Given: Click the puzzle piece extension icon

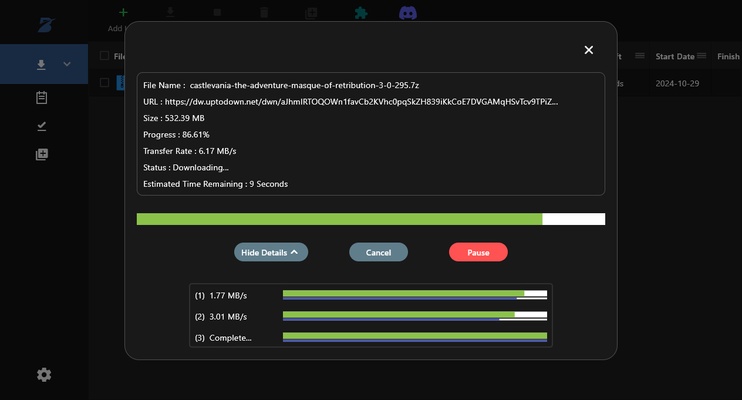Looking at the screenshot, I should click(360, 13).
